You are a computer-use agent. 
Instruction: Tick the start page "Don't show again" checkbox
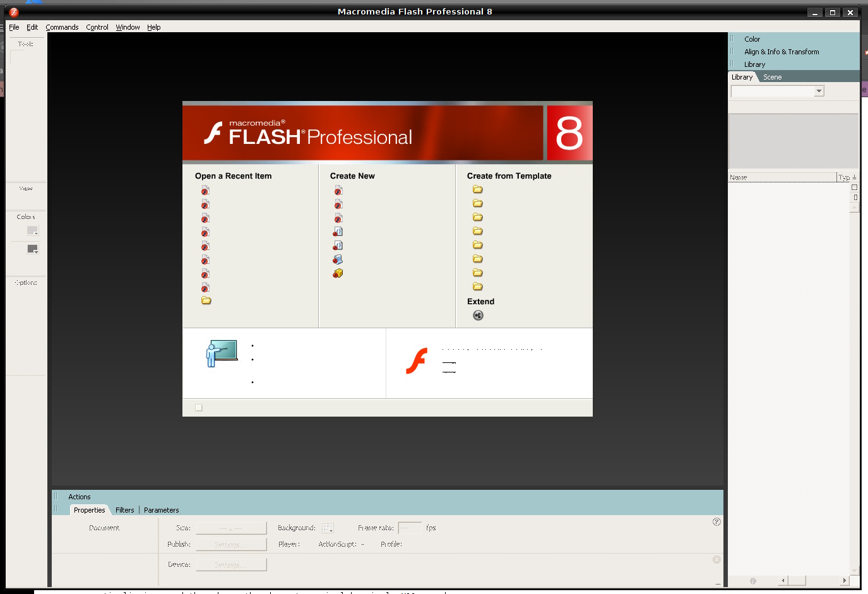199,408
